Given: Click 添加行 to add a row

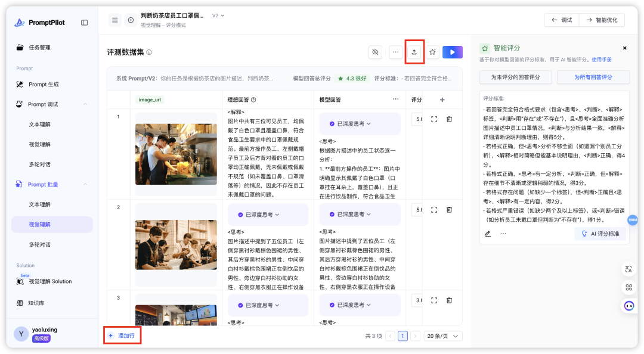Looking at the screenshot, I should (122, 336).
